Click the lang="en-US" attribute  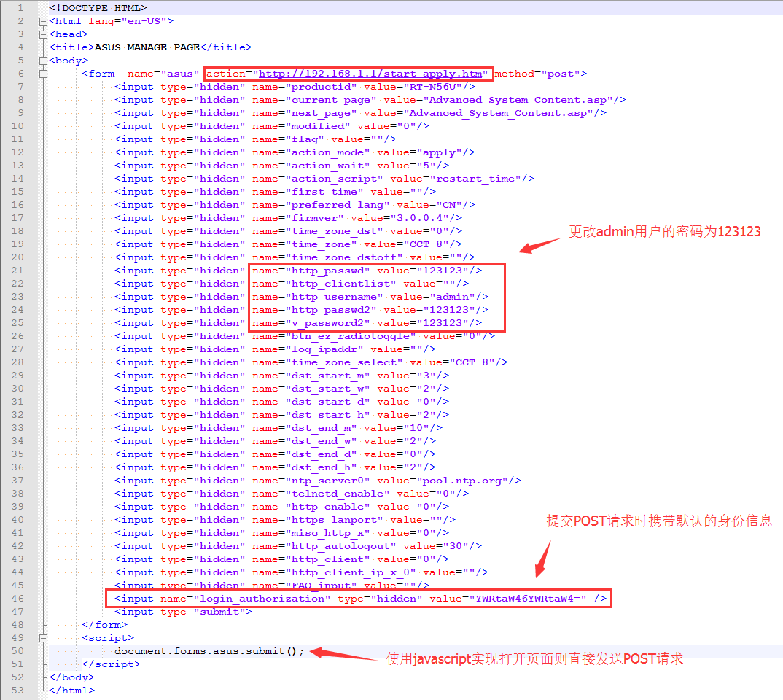click(x=128, y=21)
